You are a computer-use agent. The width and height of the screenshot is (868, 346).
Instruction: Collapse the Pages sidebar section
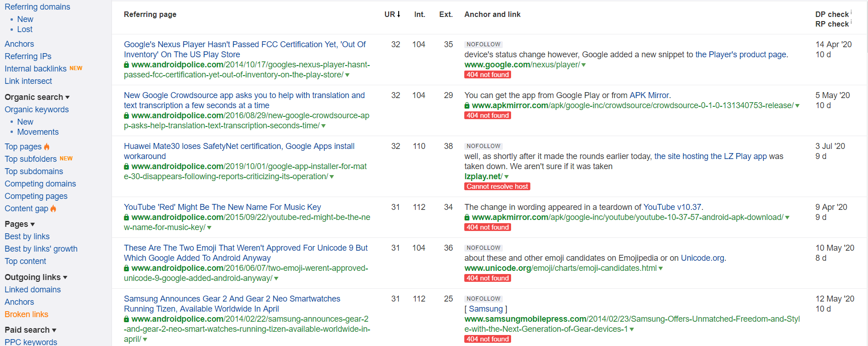tap(20, 224)
